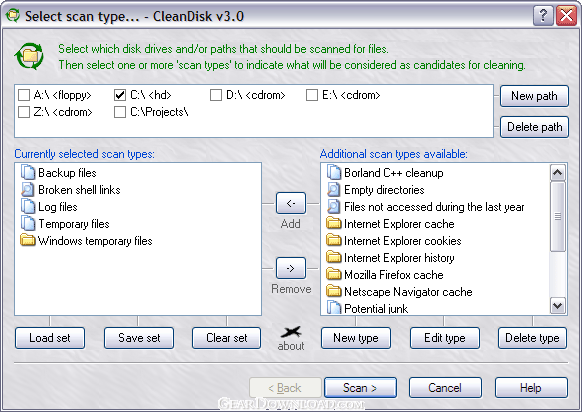Viewport: 582px width, 412px height.
Task: Click the Clear set button
Action: (x=226, y=338)
